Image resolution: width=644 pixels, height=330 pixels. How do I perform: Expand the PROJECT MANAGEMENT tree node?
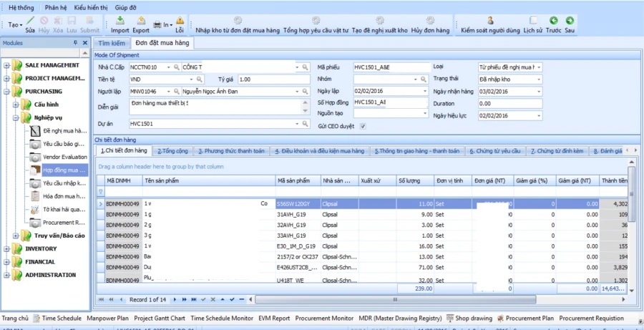6,79
